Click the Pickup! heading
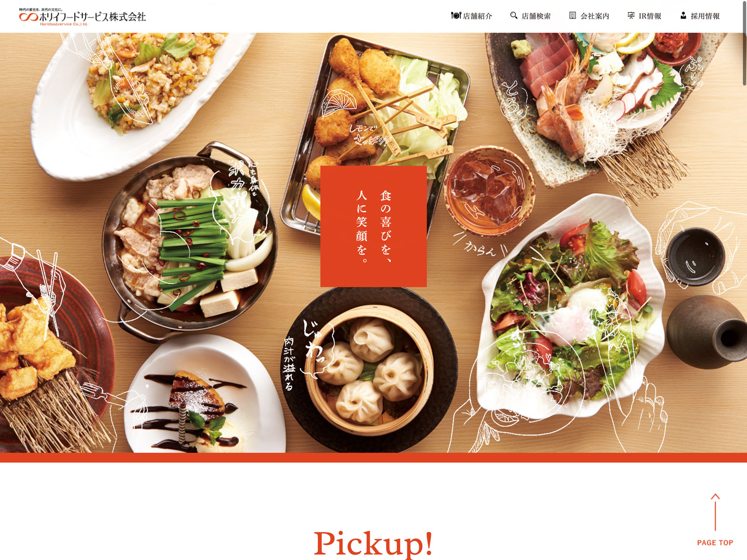 pos(373,544)
